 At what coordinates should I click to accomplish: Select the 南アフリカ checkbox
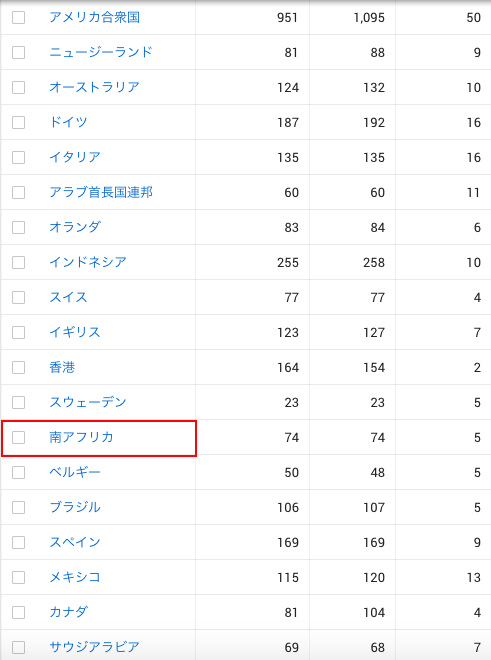[x=19, y=437]
